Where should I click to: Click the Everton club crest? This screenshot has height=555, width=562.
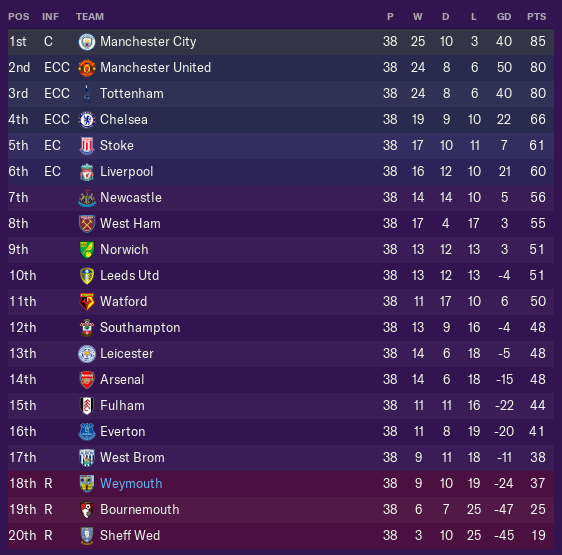coord(87,432)
